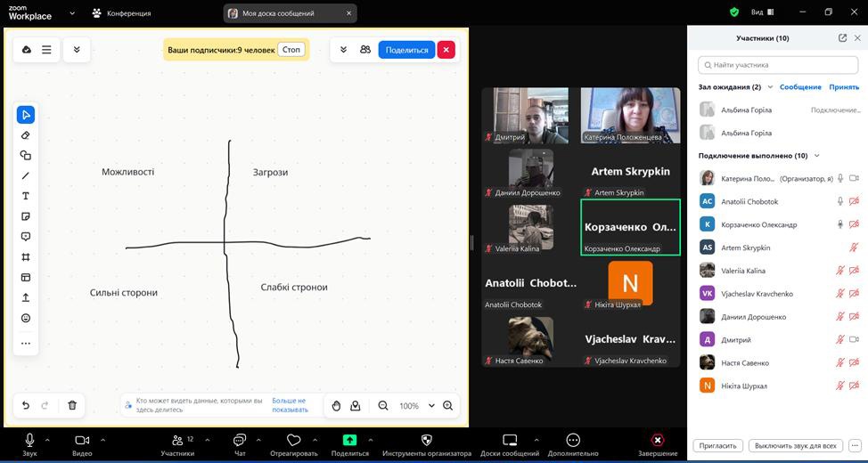Click the Больше не показывать link
The width and height of the screenshot is (868, 463).
click(290, 405)
